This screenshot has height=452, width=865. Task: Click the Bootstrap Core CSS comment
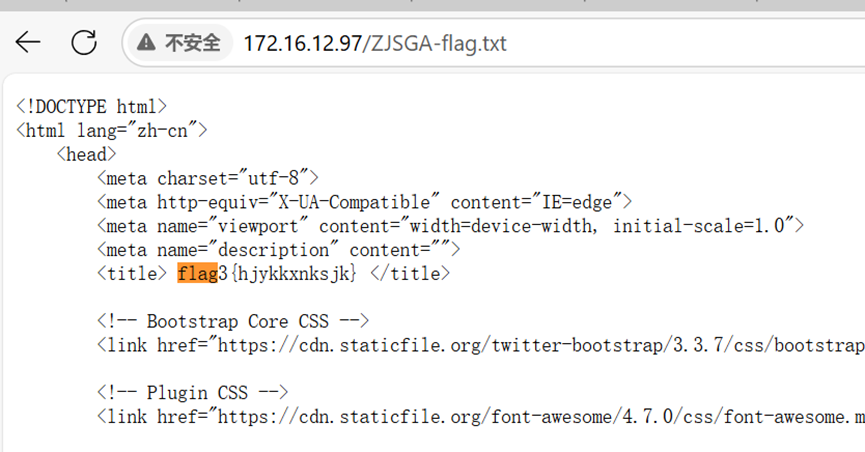click(233, 321)
